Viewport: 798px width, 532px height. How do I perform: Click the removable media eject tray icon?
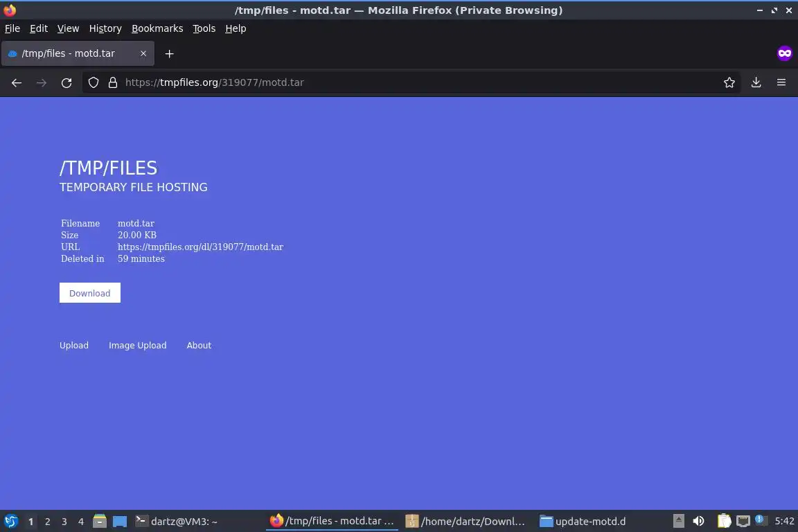[x=678, y=521]
